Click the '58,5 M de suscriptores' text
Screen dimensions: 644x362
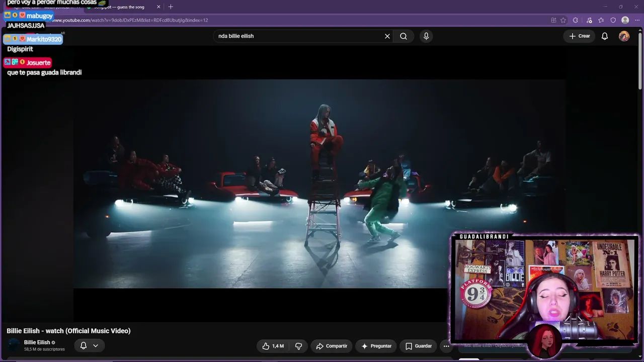[x=44, y=349]
